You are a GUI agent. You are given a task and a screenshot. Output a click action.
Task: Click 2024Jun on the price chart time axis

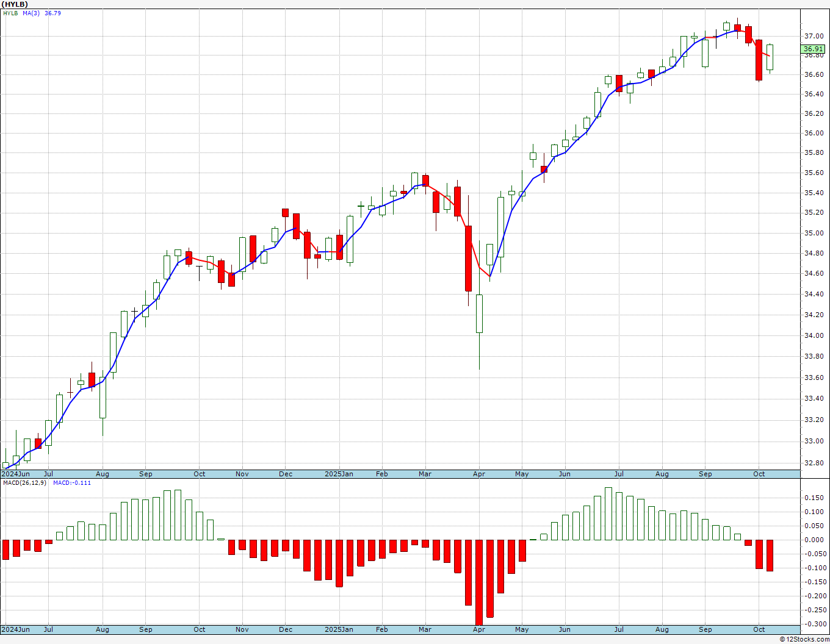tap(15, 474)
